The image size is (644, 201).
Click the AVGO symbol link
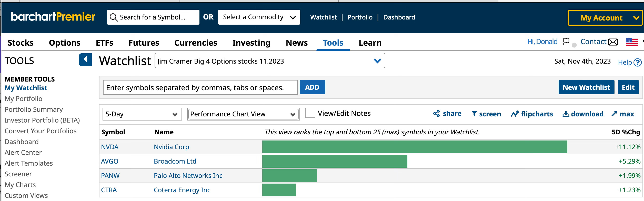click(x=110, y=161)
